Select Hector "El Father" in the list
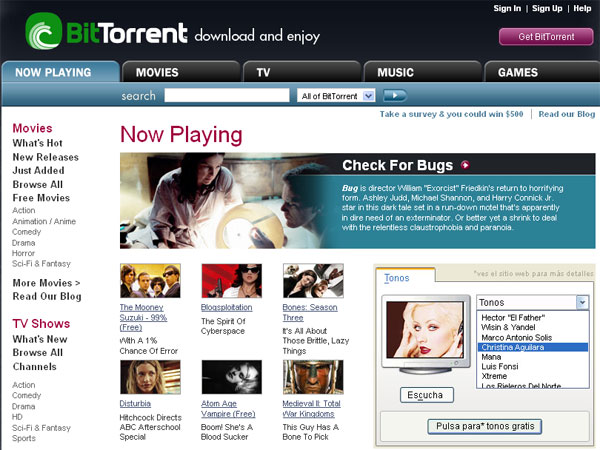This screenshot has height=450, width=600. coord(532,318)
